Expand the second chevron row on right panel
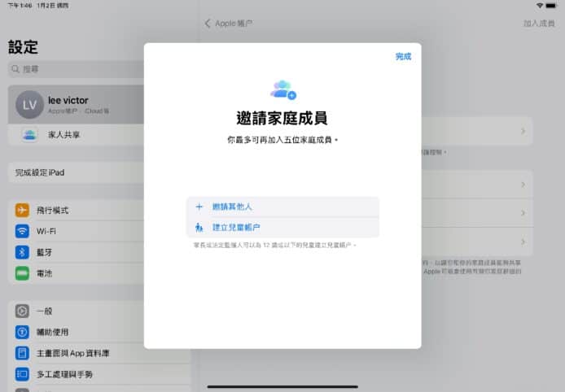The height and width of the screenshot is (392, 565). pyautogui.click(x=522, y=185)
